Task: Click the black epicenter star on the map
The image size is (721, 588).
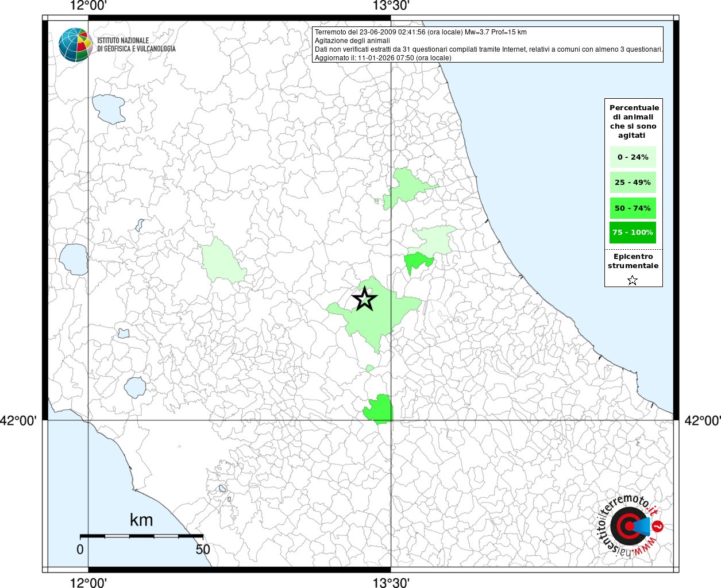Action: click(x=364, y=299)
